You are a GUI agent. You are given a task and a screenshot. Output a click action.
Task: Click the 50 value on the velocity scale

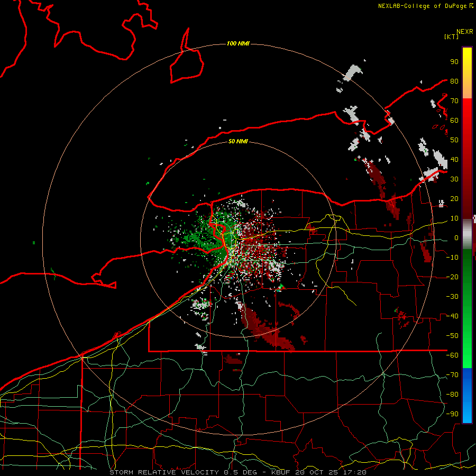(x=454, y=140)
